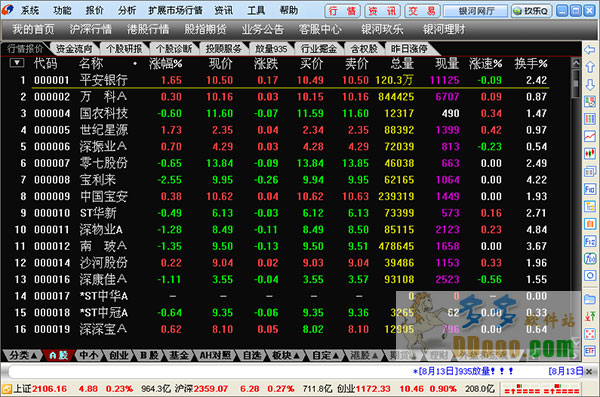Sort by the 涨幅% column header

click(165, 63)
